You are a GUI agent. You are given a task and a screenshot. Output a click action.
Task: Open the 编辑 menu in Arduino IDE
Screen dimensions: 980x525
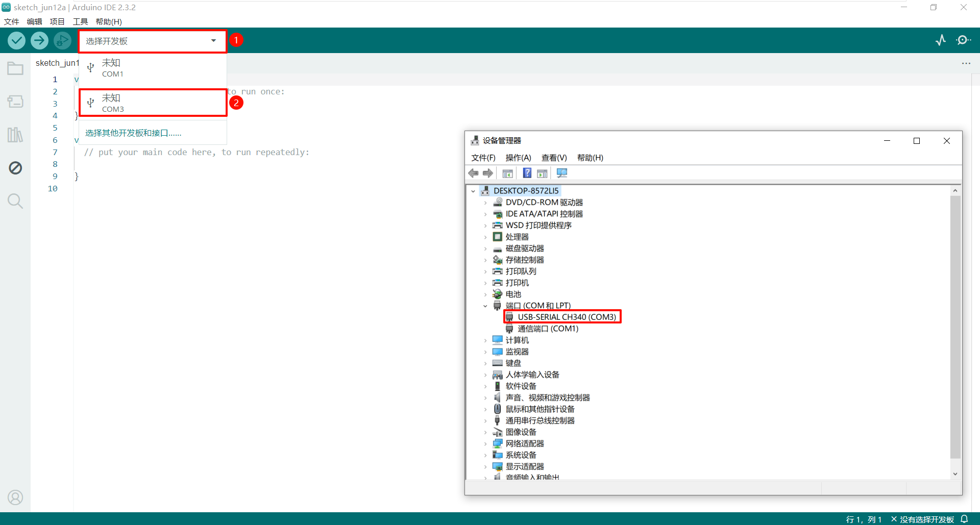click(x=34, y=21)
